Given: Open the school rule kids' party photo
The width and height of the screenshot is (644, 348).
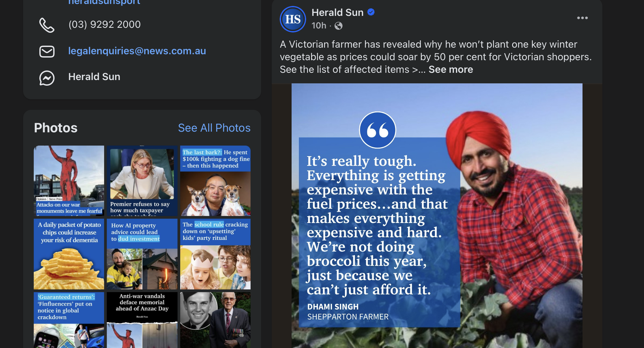Looking at the screenshot, I should (215, 254).
